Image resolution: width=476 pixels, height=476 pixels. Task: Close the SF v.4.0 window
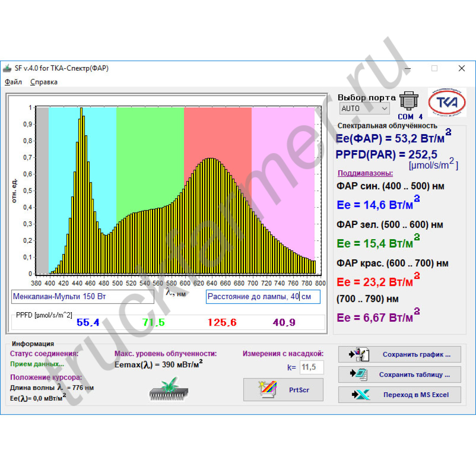[461, 68]
